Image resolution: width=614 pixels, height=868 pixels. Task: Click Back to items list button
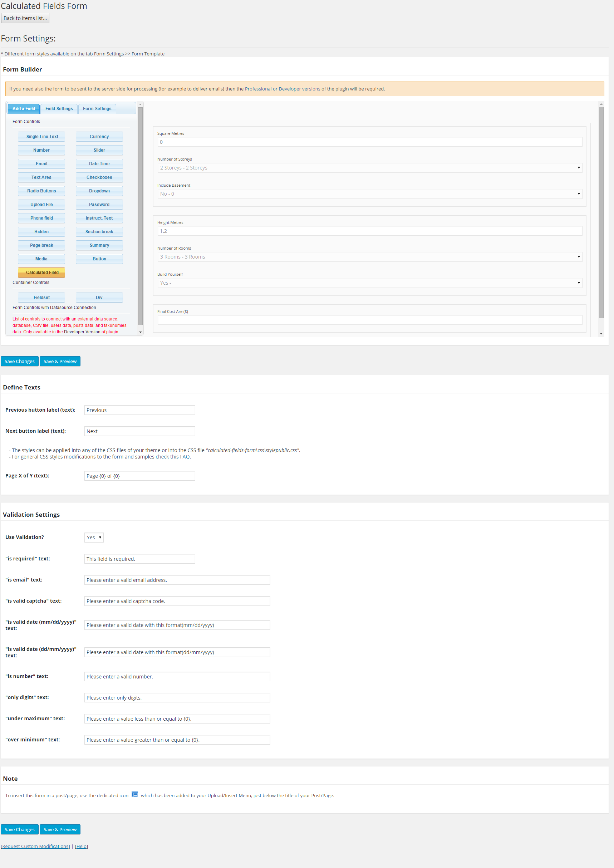point(25,18)
